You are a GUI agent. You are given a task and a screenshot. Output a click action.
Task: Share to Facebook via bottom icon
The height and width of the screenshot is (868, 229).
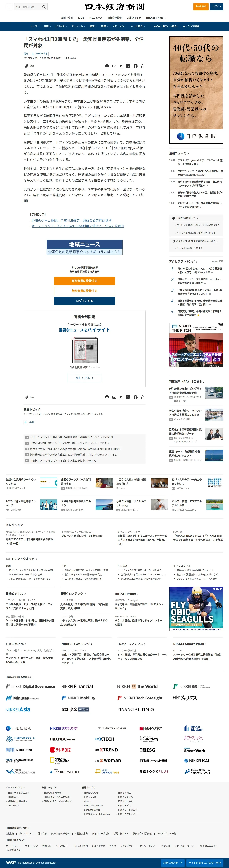click(135, 397)
